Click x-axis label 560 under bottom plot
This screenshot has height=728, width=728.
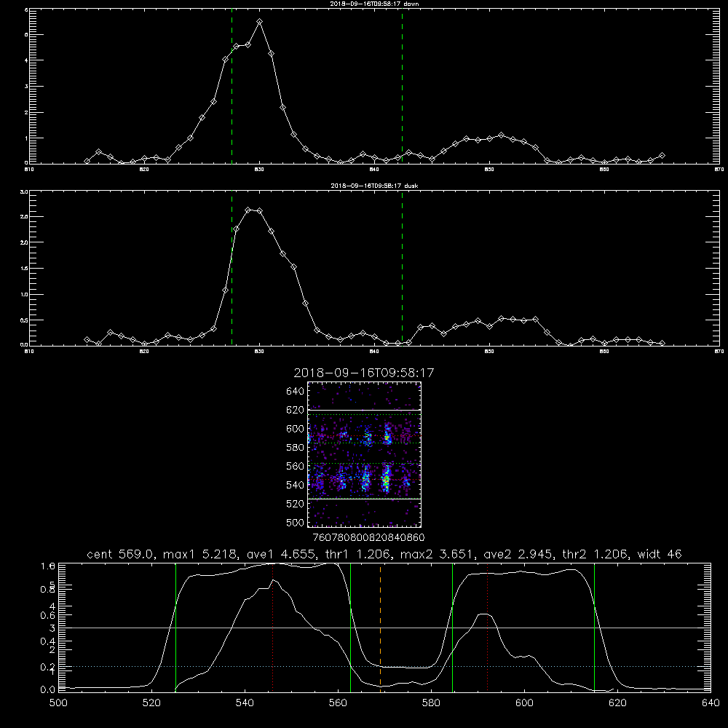[x=338, y=703]
